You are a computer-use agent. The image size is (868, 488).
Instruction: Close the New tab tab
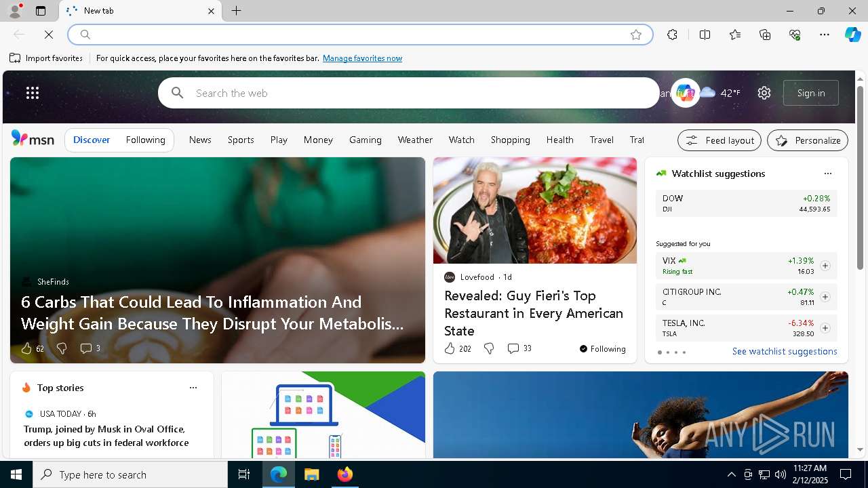(211, 11)
